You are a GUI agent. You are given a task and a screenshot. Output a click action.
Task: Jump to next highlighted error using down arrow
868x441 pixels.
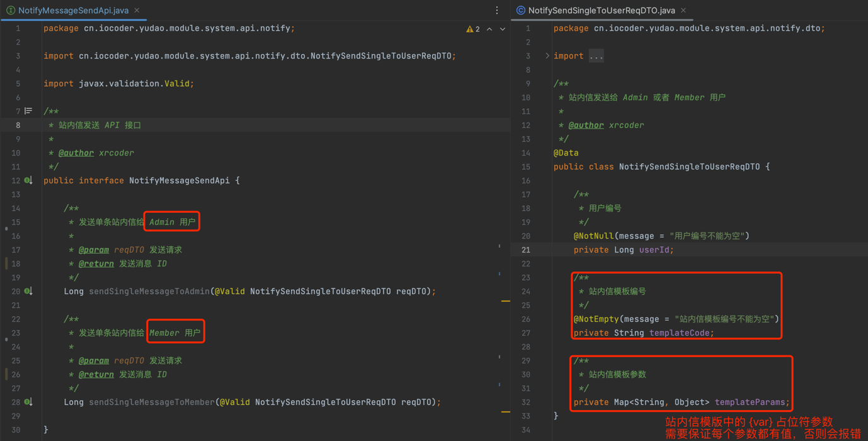pyautogui.click(x=503, y=29)
